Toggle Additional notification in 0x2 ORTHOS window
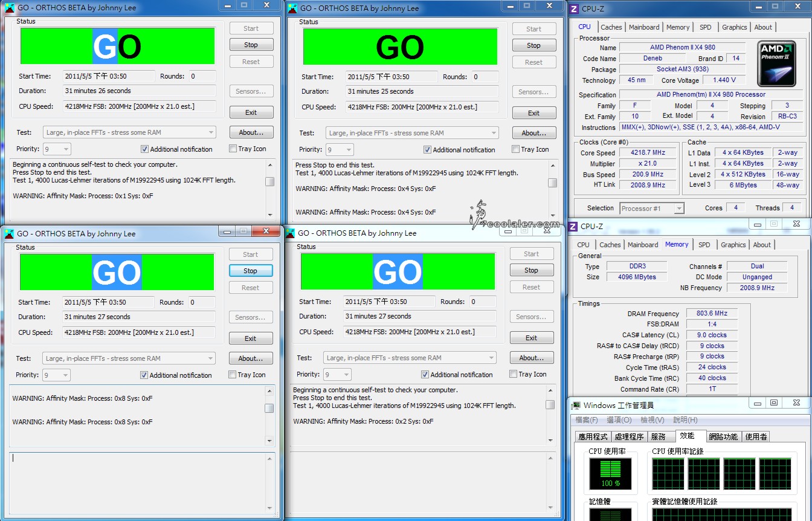Image resolution: width=812 pixels, height=521 pixels. pyautogui.click(x=425, y=375)
